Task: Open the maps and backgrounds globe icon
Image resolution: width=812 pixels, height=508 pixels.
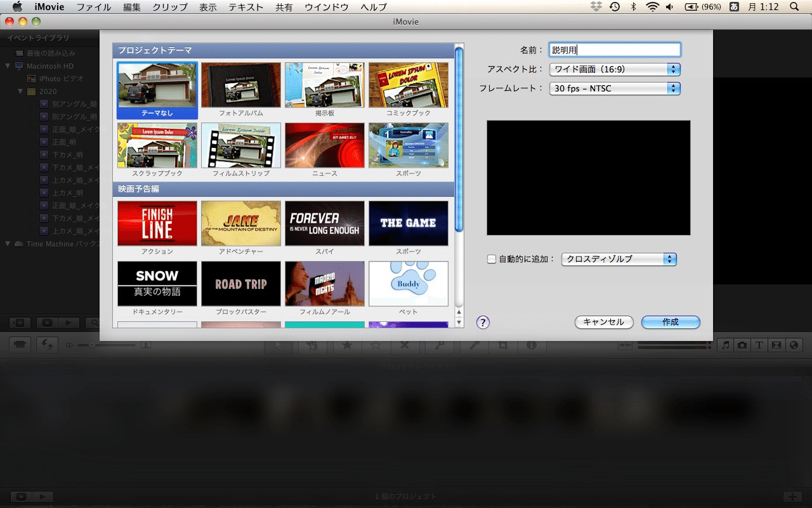Action: (794, 345)
